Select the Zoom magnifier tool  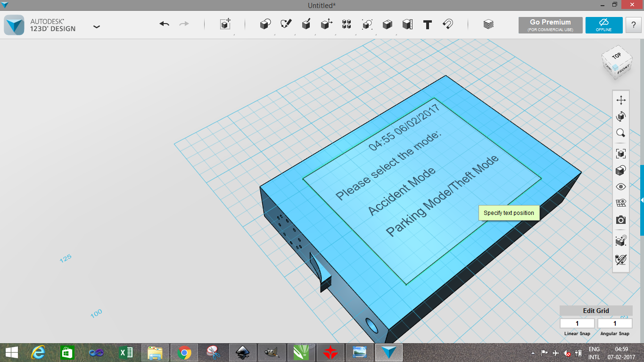click(621, 133)
